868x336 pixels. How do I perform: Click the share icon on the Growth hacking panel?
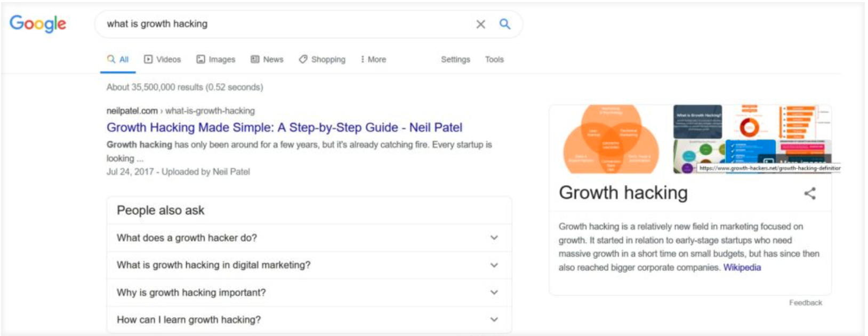click(810, 194)
